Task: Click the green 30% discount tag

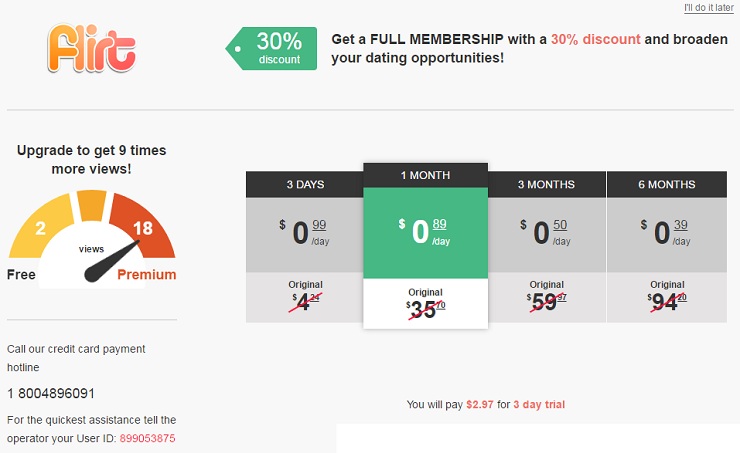Action: point(273,48)
